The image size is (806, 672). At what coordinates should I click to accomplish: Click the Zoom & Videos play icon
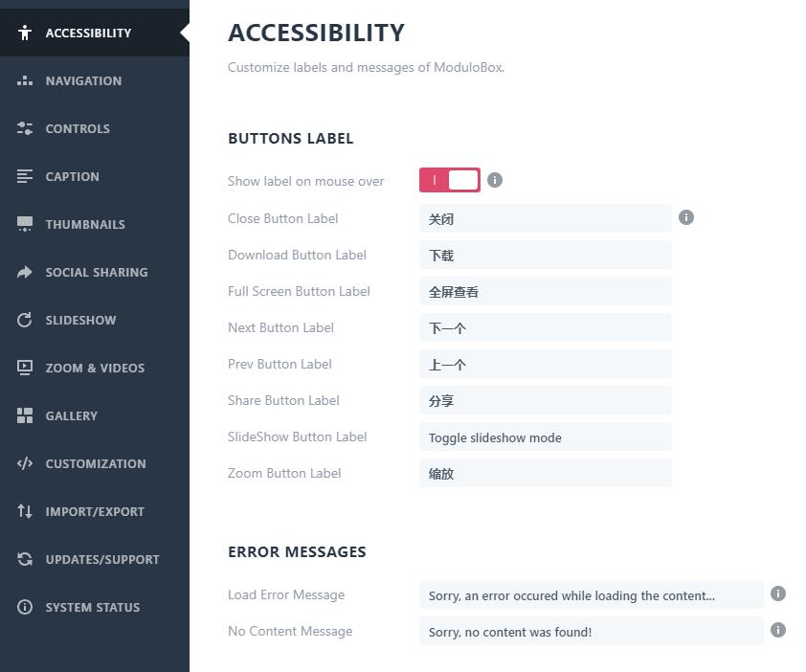(25, 369)
